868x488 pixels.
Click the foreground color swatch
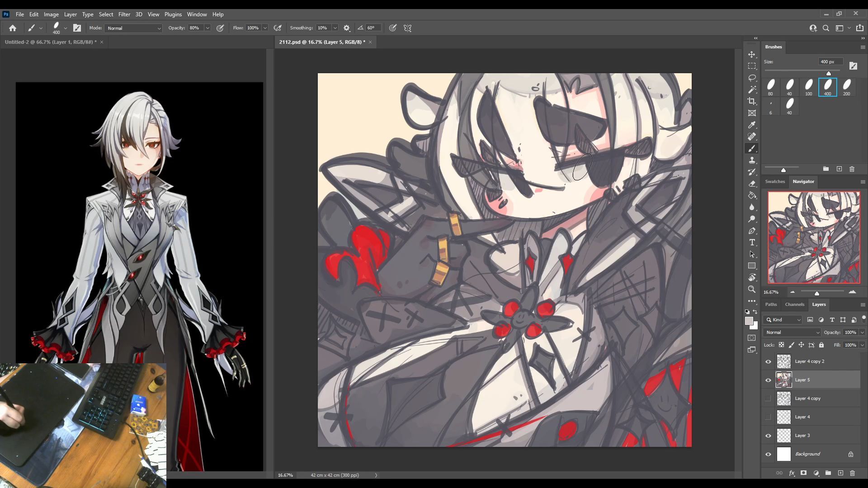pos(749,321)
